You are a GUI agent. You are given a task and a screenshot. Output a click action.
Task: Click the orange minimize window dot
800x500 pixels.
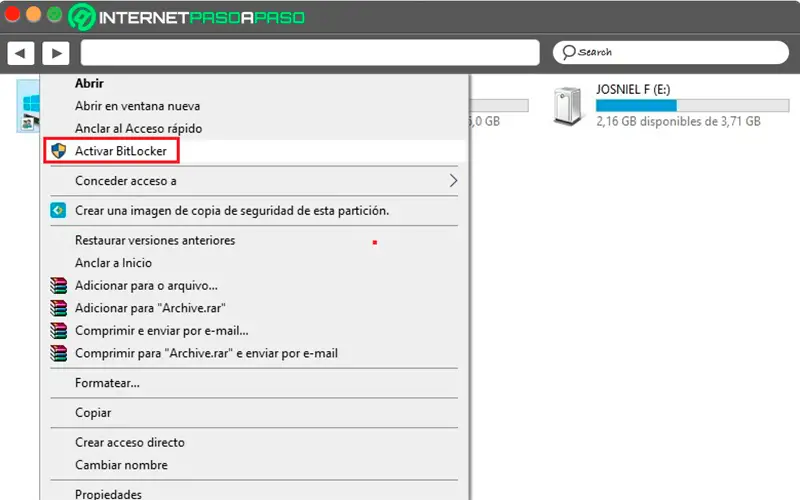tap(33, 14)
